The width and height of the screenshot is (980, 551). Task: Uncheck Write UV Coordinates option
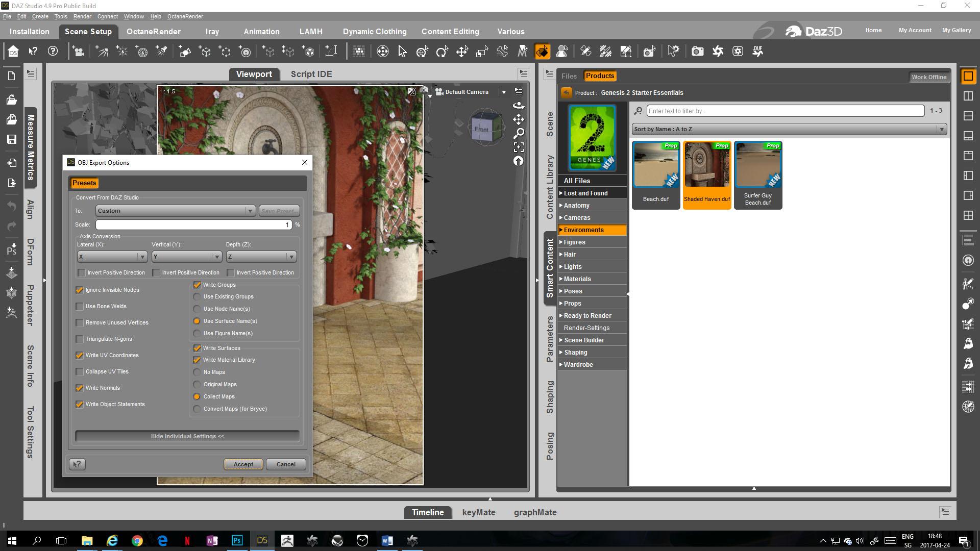pyautogui.click(x=80, y=356)
